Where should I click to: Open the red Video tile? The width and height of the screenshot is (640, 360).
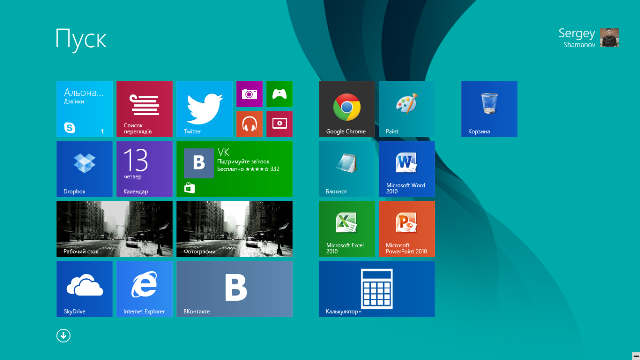[x=280, y=124]
